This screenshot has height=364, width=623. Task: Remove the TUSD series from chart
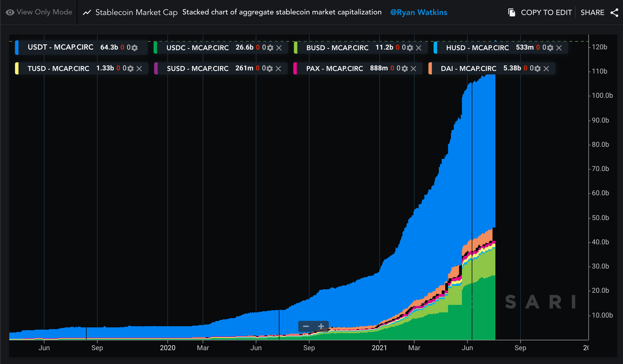(x=139, y=69)
